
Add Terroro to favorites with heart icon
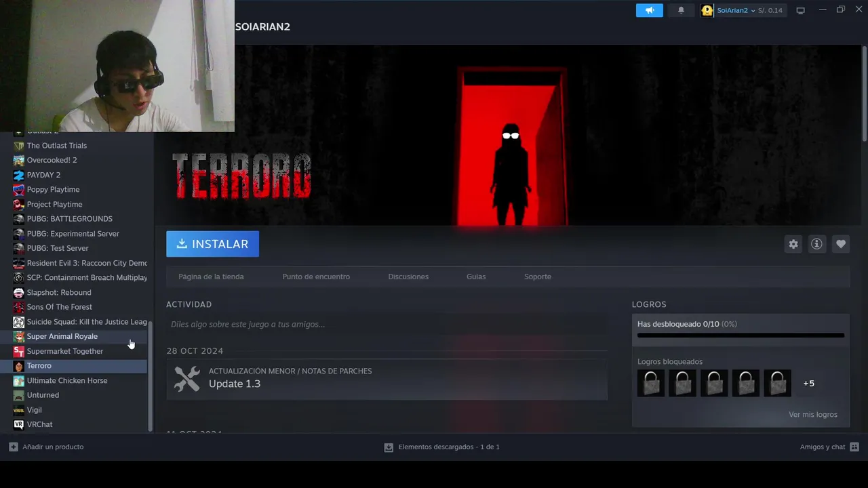coord(841,244)
